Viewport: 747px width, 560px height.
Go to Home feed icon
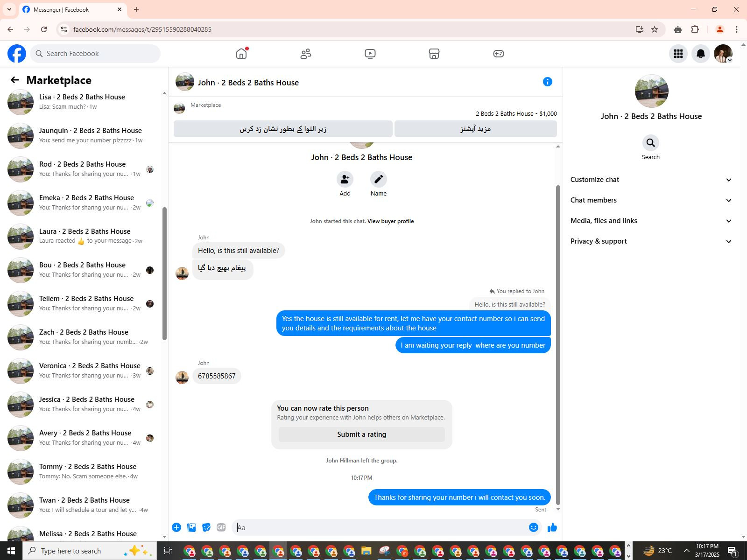241,54
